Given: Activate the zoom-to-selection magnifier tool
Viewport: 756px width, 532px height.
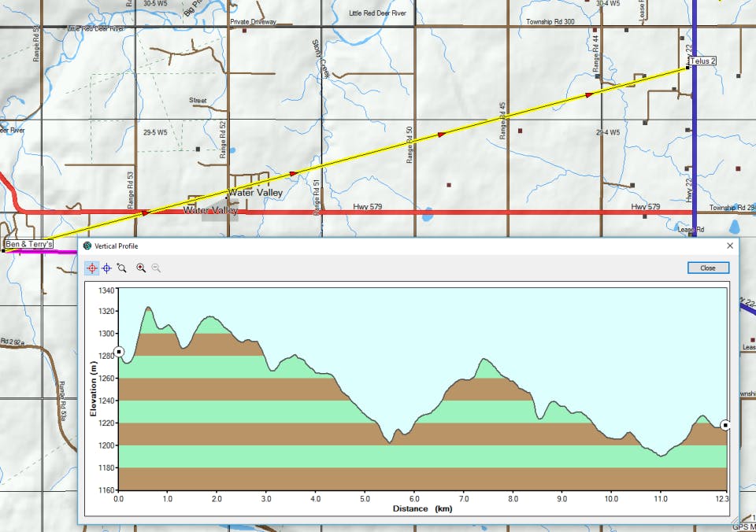Looking at the screenshot, I should 121,268.
